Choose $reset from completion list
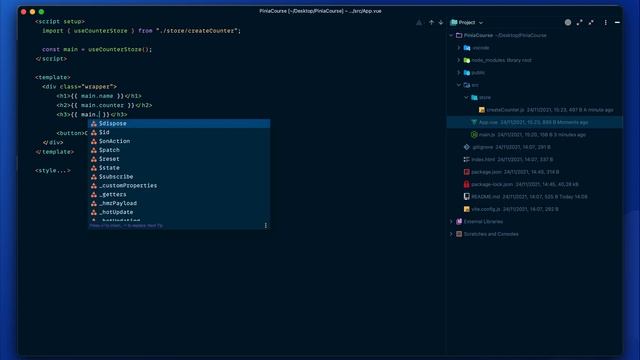The image size is (640, 360). click(x=179, y=159)
